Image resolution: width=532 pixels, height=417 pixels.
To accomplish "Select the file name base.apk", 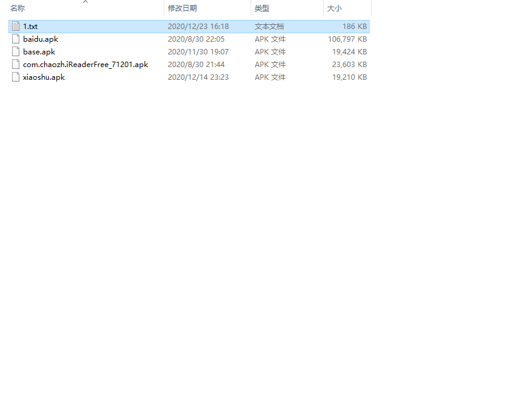I will [39, 51].
